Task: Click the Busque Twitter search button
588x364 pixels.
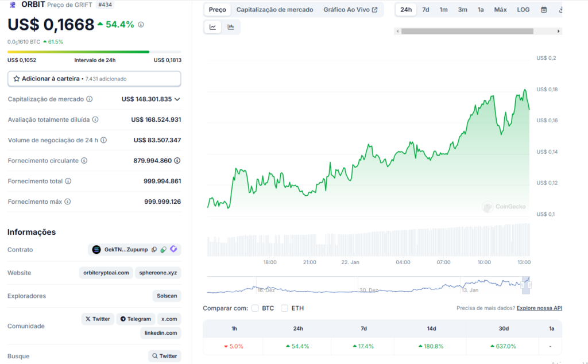Action: pos(165,356)
